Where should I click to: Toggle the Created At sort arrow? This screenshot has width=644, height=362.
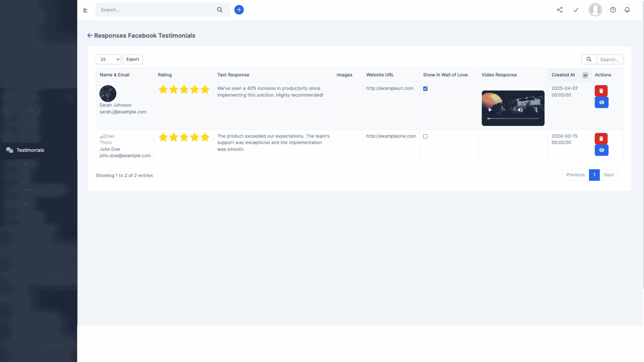(x=585, y=75)
